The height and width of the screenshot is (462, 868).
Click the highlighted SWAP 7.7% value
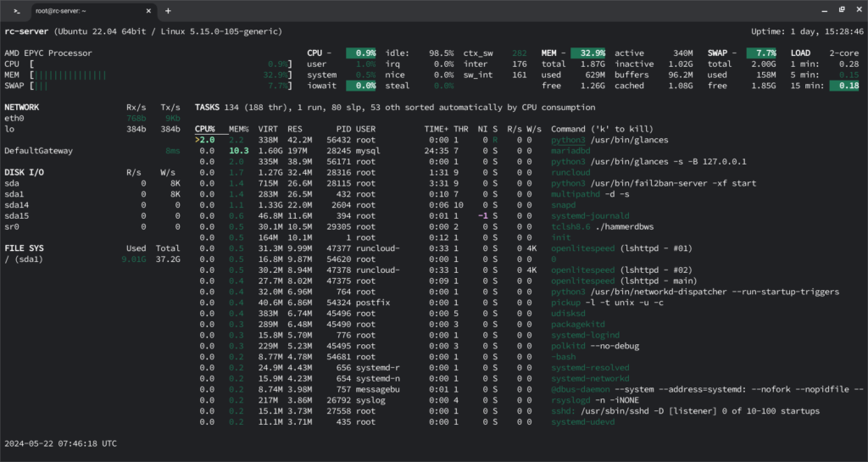pos(762,53)
